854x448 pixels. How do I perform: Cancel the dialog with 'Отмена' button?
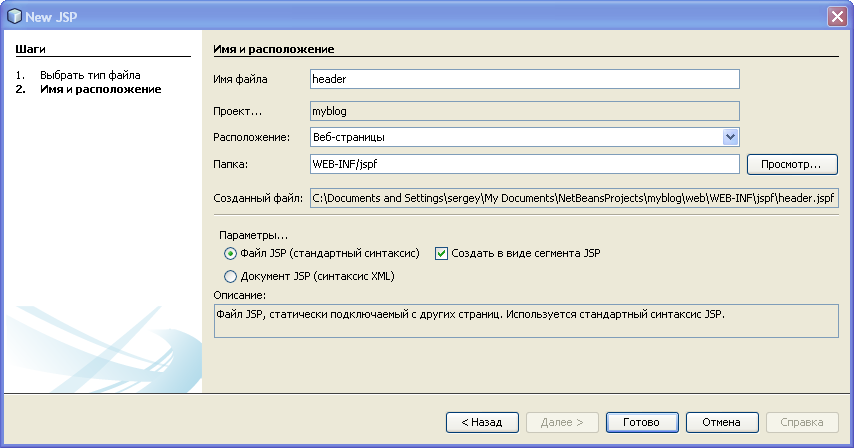(x=722, y=422)
